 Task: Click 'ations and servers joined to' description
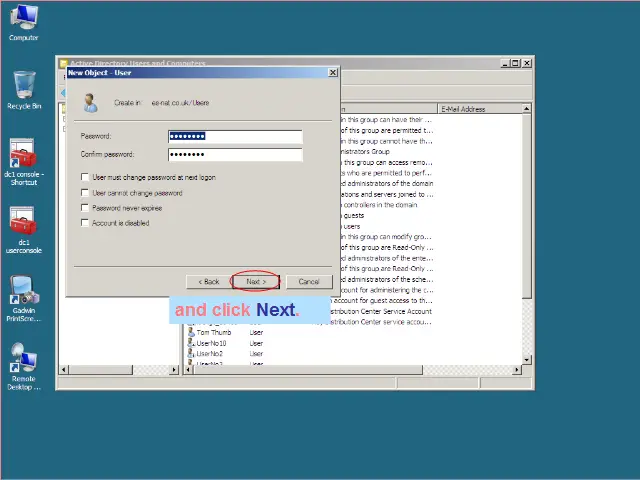[387, 194]
